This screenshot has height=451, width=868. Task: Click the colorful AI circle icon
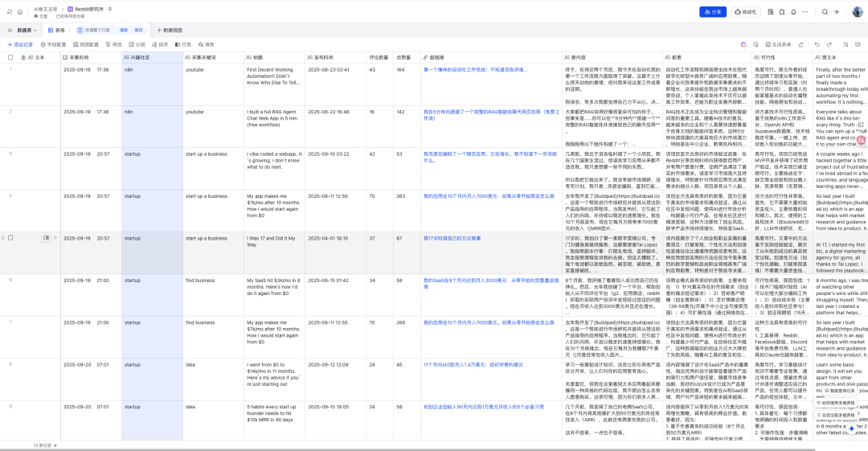pyautogui.click(x=743, y=44)
